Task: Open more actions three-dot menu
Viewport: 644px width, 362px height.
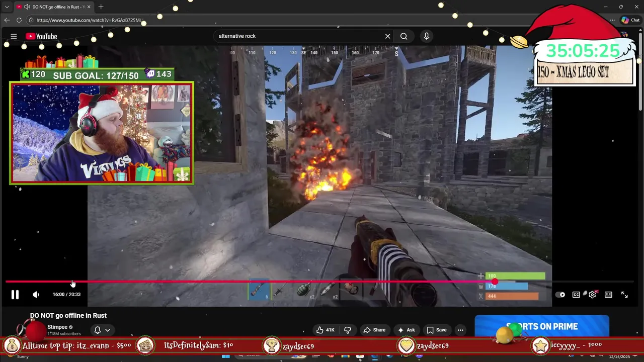Action: click(x=460, y=330)
